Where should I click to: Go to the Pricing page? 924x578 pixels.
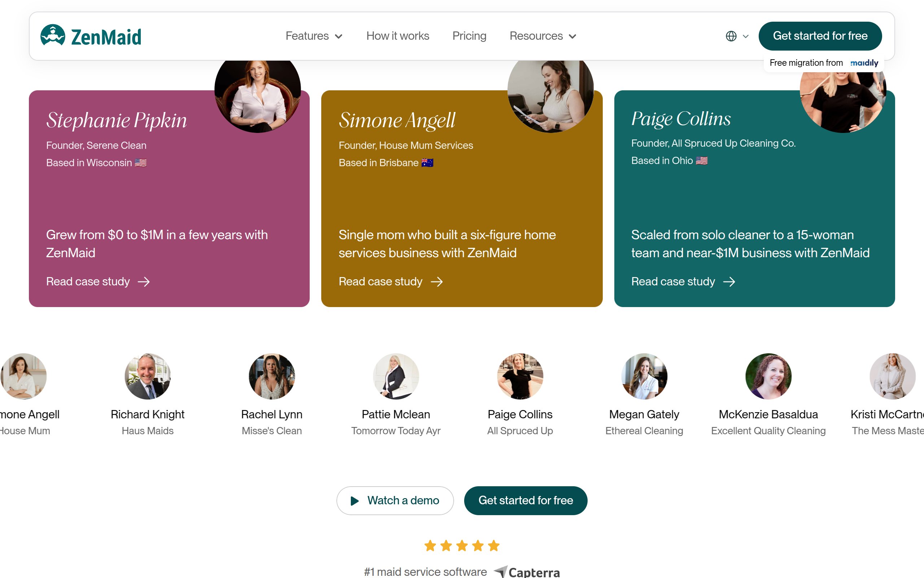tap(469, 36)
